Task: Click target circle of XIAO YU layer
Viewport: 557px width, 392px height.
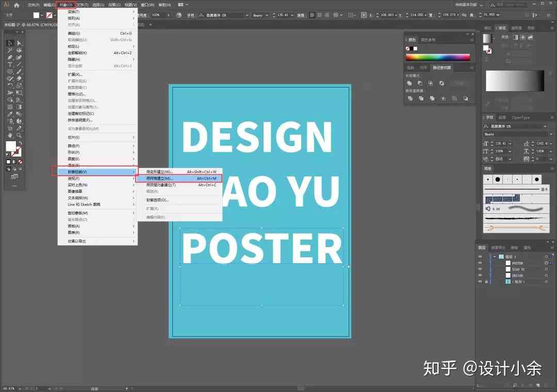Action: click(546, 269)
